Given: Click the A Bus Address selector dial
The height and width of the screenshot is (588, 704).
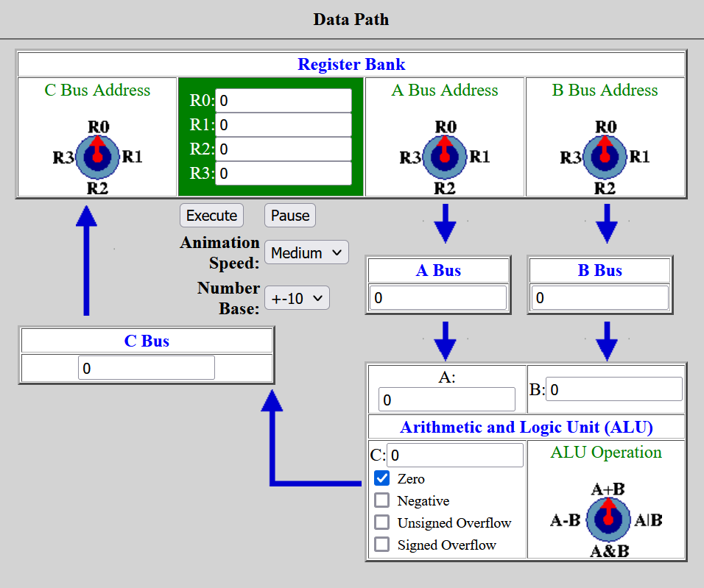Looking at the screenshot, I should point(445,157).
